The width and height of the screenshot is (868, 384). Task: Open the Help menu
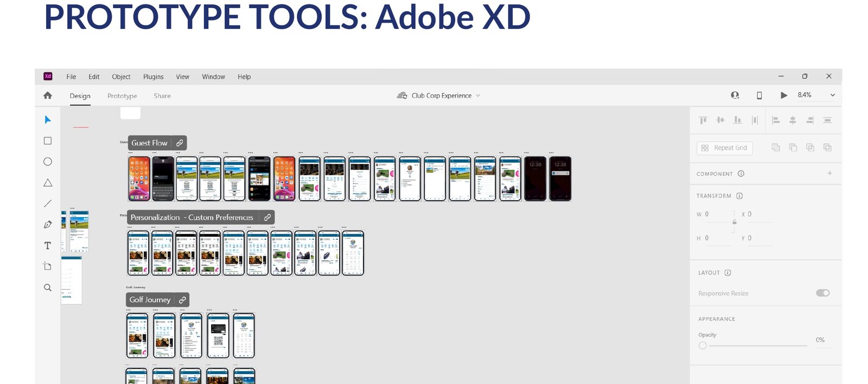pyautogui.click(x=244, y=77)
